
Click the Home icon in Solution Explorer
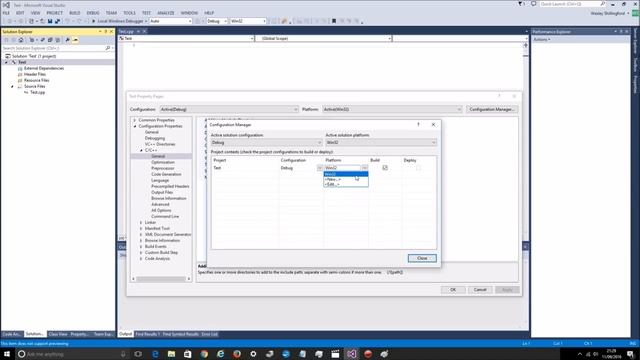(x=21, y=40)
